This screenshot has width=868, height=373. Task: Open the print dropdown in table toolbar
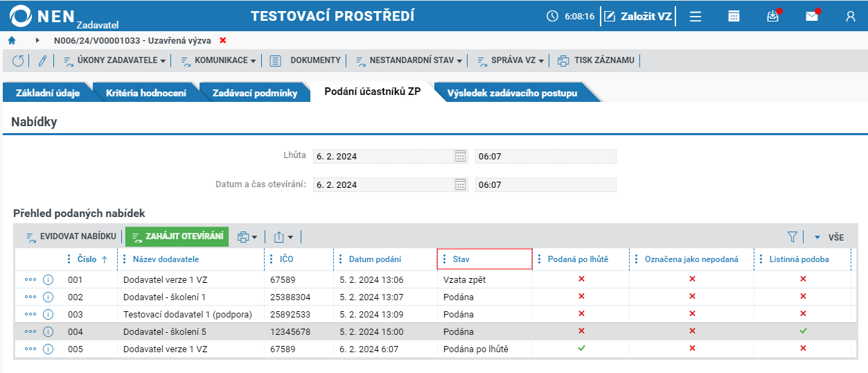coord(247,237)
